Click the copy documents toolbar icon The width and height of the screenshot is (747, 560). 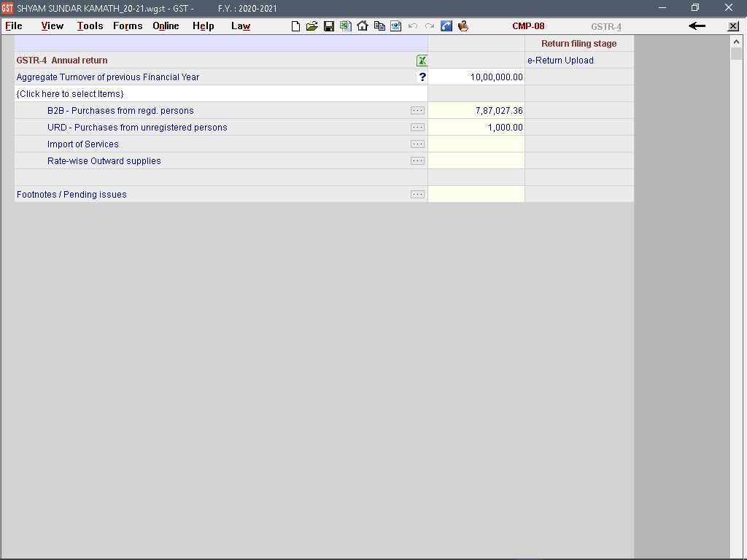pos(379,26)
